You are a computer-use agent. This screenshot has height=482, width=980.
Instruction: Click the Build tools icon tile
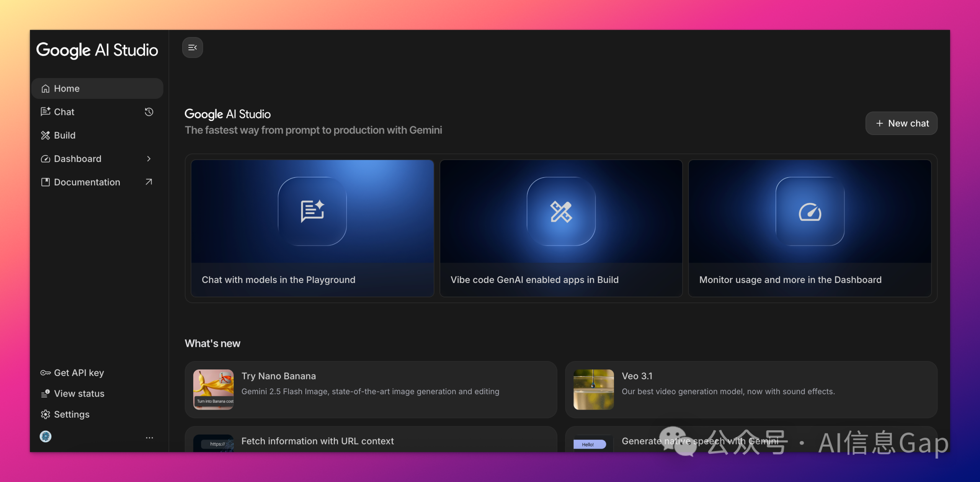(x=561, y=211)
